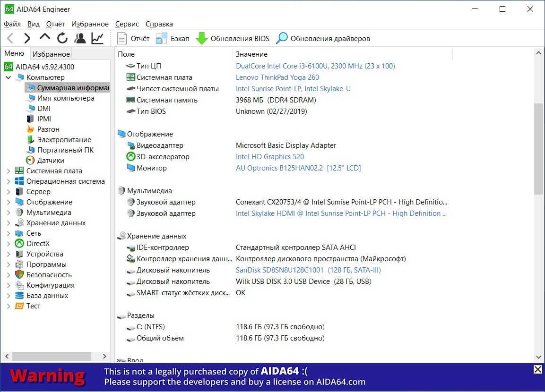Expand the DirectX tree node
Viewport: 545px width, 392px height.
tap(9, 244)
